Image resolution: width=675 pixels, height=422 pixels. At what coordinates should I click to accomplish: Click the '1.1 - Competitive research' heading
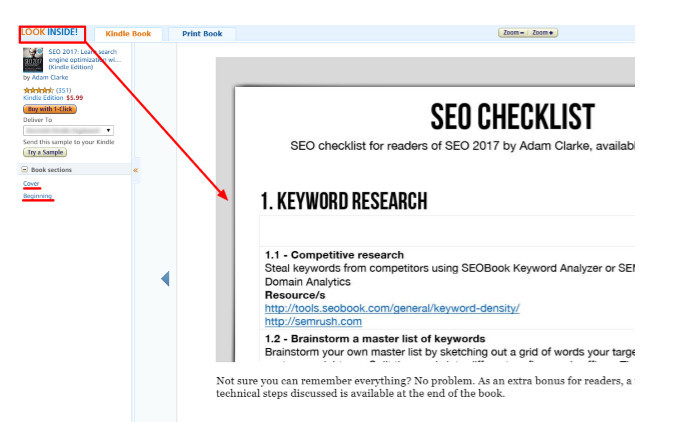click(x=334, y=255)
